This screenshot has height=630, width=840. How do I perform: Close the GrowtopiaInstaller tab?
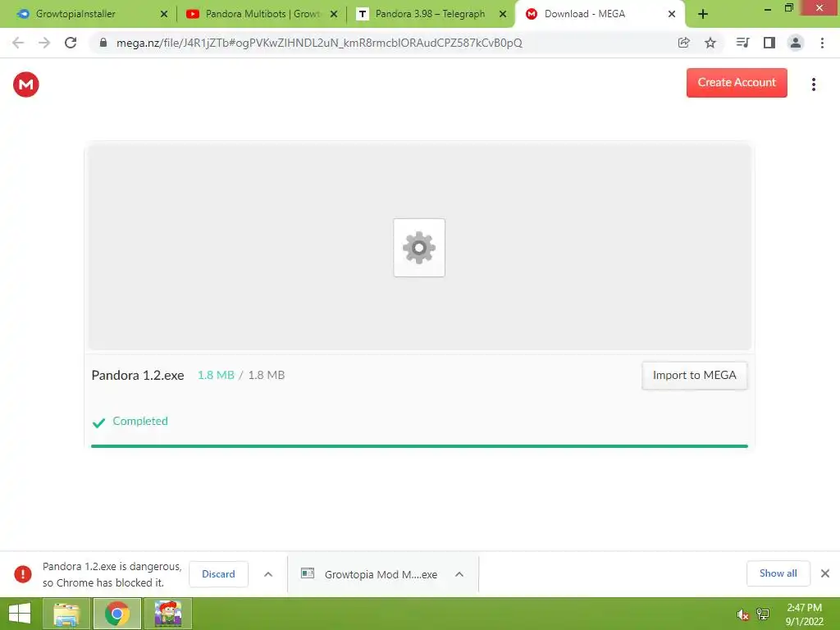(x=164, y=14)
